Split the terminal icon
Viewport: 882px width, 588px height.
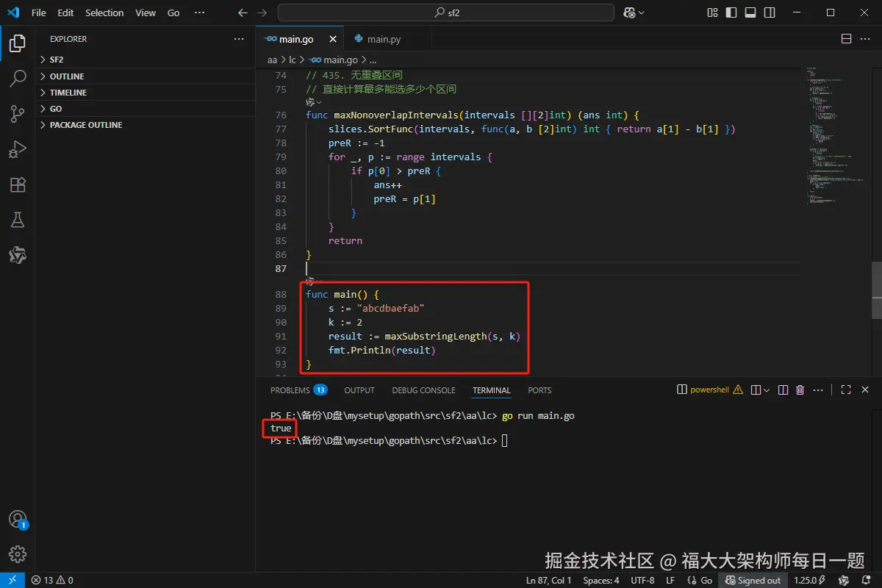click(784, 390)
